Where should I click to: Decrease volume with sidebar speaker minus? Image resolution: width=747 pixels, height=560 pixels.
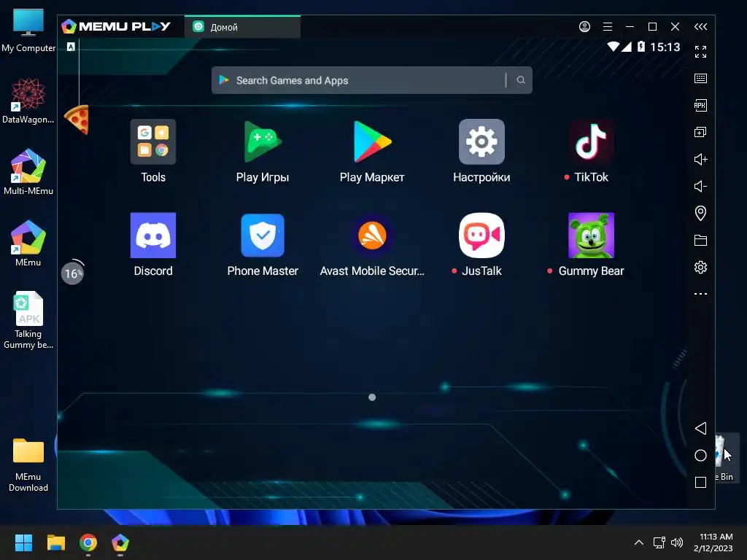click(700, 186)
